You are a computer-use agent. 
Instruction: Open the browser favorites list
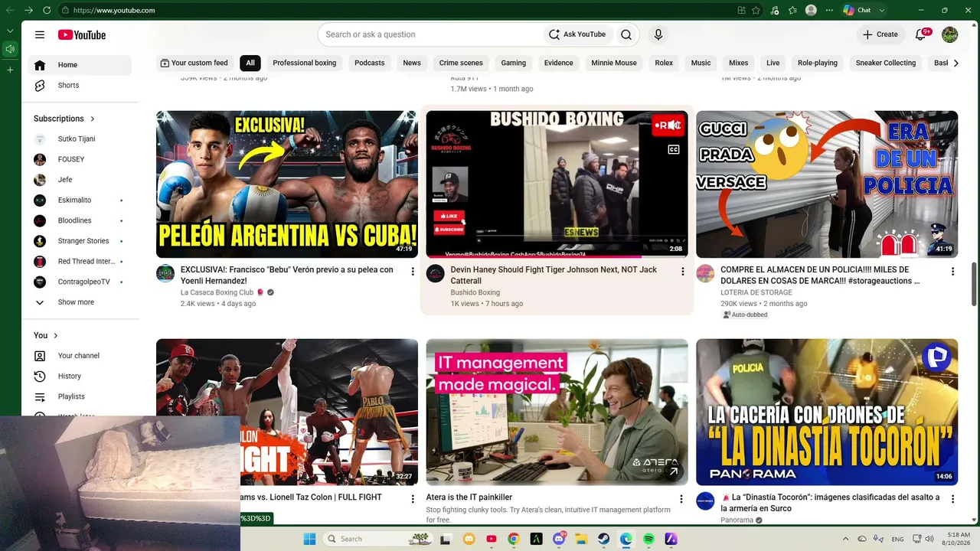[x=792, y=10]
